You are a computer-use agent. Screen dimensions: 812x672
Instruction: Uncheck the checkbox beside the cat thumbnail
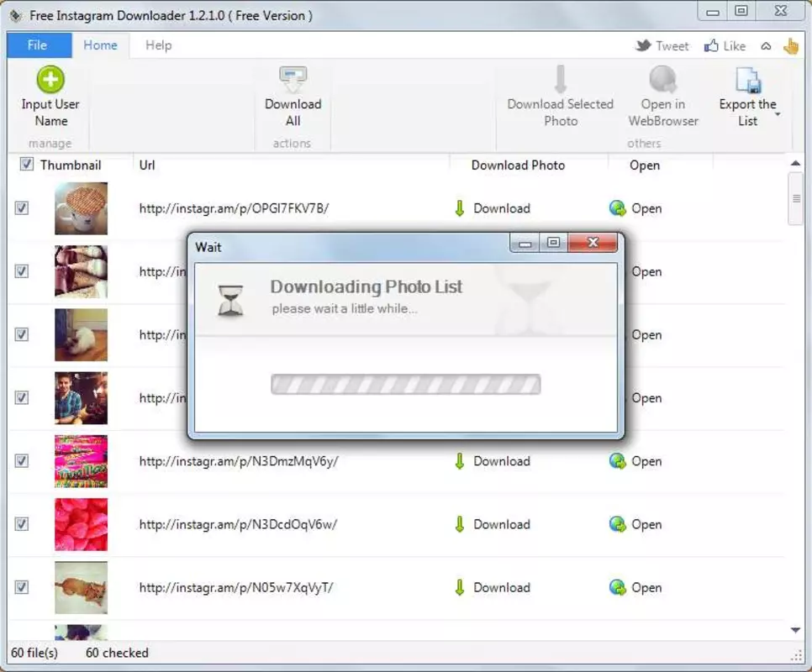21,334
